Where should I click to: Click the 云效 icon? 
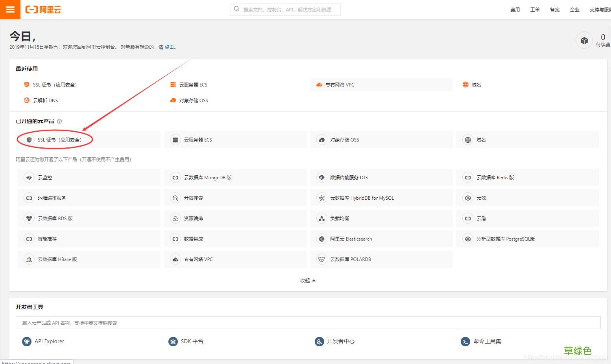click(x=468, y=198)
